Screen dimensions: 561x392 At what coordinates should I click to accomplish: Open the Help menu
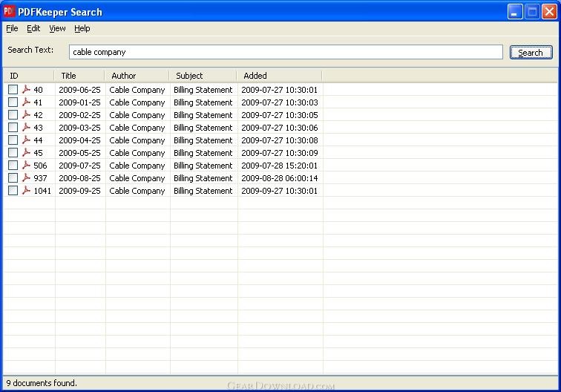[x=82, y=28]
